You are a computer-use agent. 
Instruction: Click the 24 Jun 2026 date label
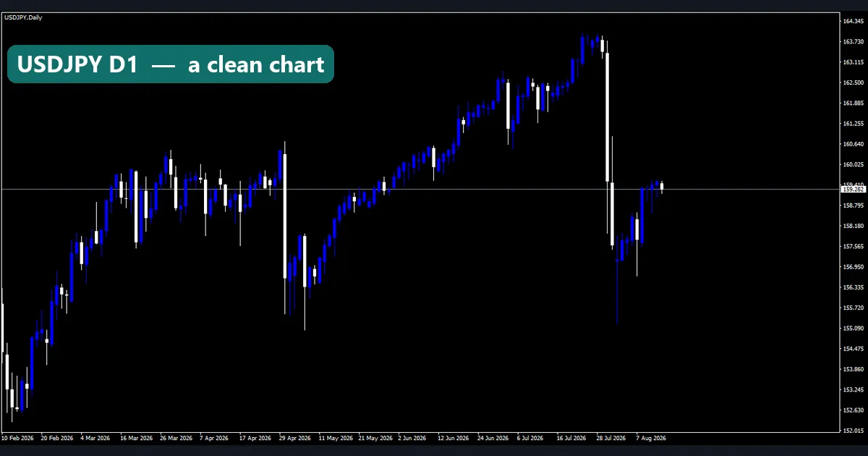[x=493, y=438]
